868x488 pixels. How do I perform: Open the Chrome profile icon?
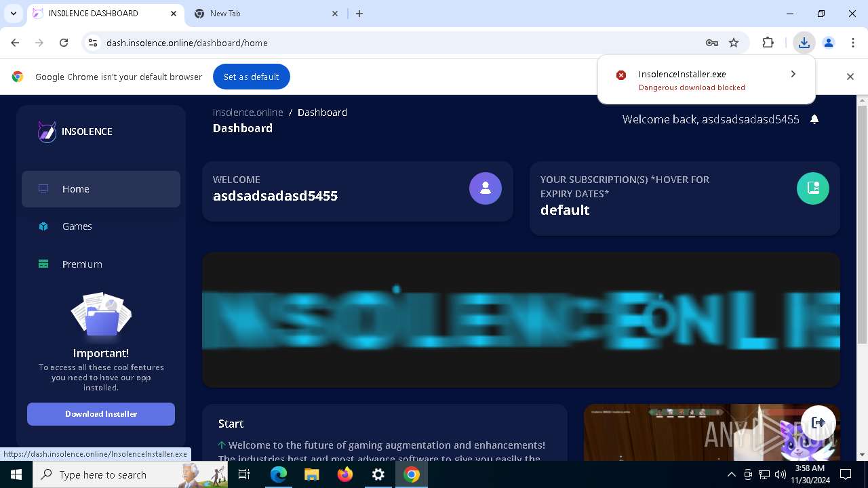click(829, 43)
